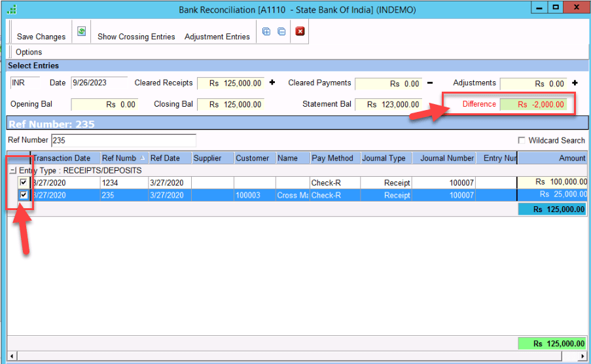This screenshot has width=591, height=364.
Task: Click the collapse all entries icon
Action: click(x=281, y=31)
